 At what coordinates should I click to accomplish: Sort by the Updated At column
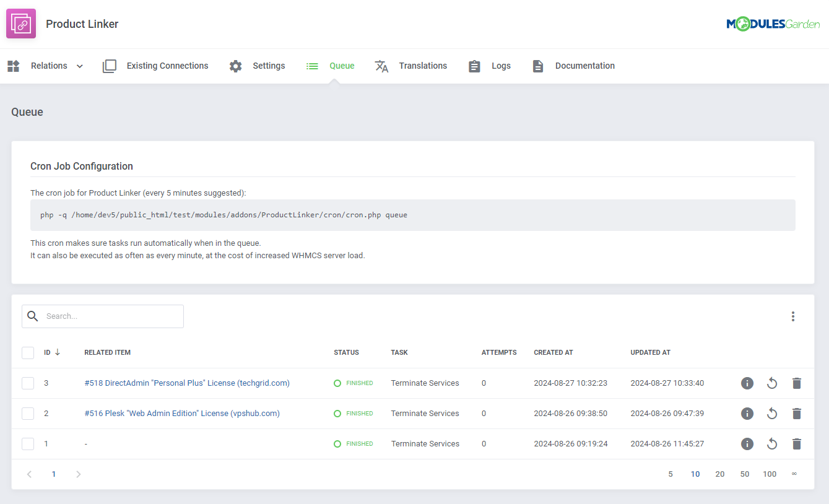point(651,353)
